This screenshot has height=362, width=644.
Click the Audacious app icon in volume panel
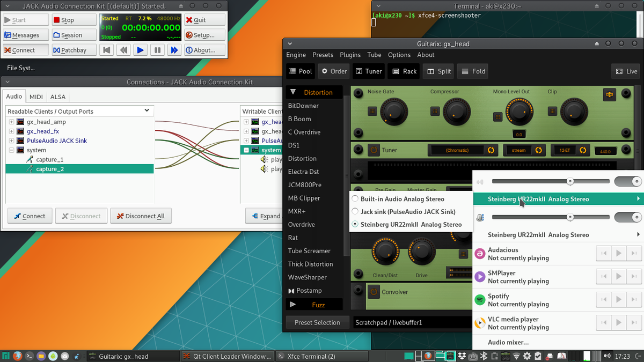click(x=480, y=254)
